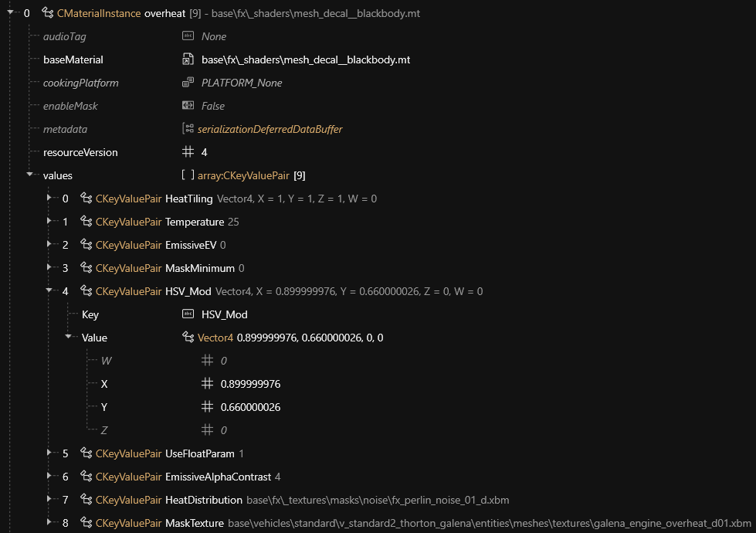Collapse the values array node
Viewport: 756px width, 533px height.
pyautogui.click(x=30, y=175)
